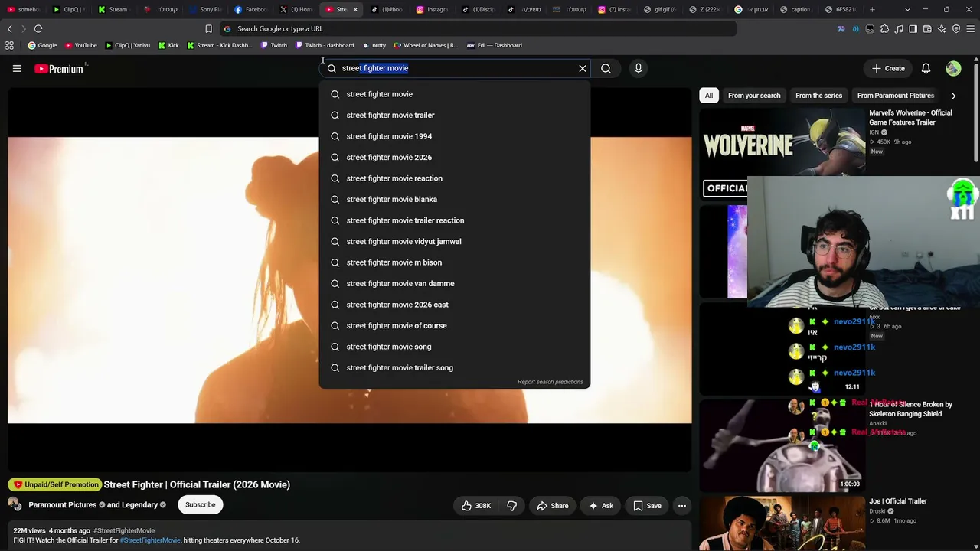Image resolution: width=980 pixels, height=551 pixels.
Task: Open the "ClipQ | Yanivu" bookmark
Action: [128, 45]
